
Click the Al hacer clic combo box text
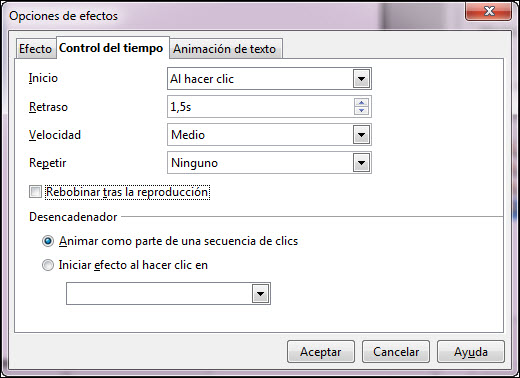coord(202,79)
